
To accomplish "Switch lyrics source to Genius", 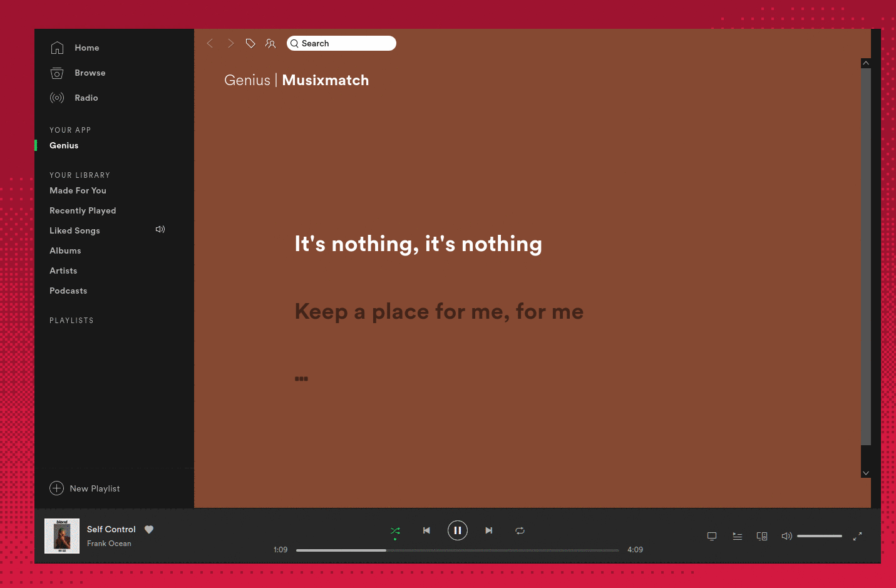I will pos(247,80).
